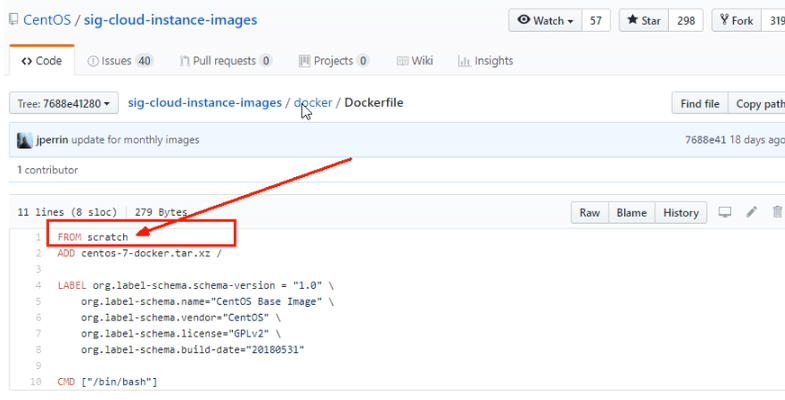The width and height of the screenshot is (785, 400).
Task: Go to the docker folder breadcrumb
Action: point(313,103)
